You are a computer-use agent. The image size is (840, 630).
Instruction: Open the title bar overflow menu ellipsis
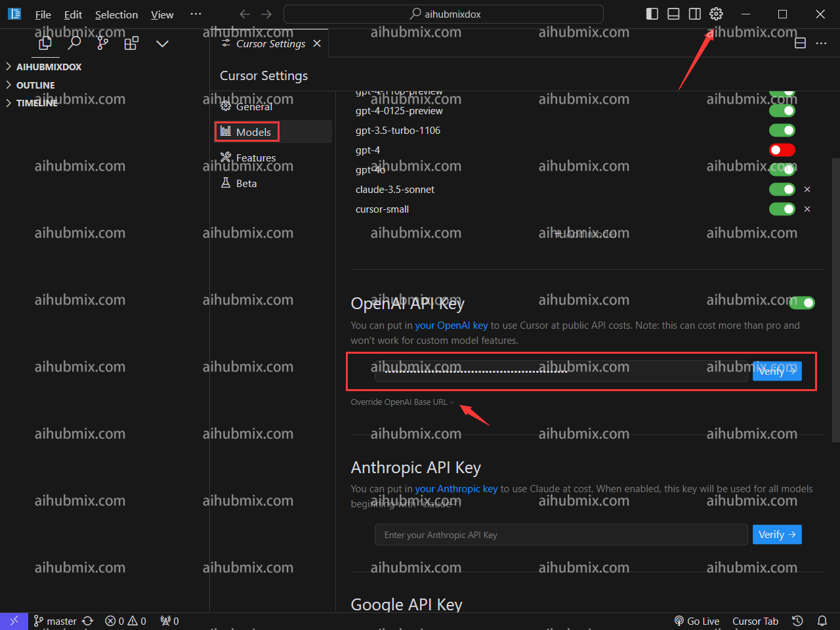coord(196,14)
